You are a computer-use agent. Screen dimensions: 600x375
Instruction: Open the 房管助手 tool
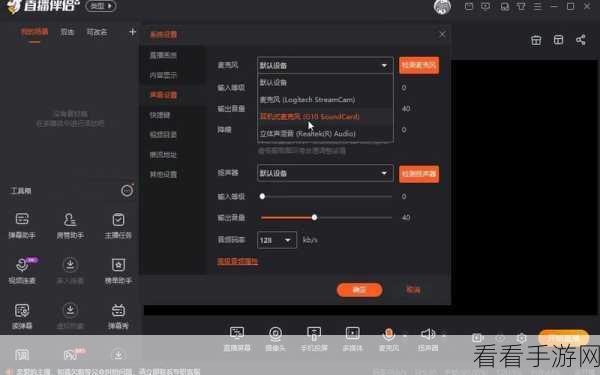70,226
